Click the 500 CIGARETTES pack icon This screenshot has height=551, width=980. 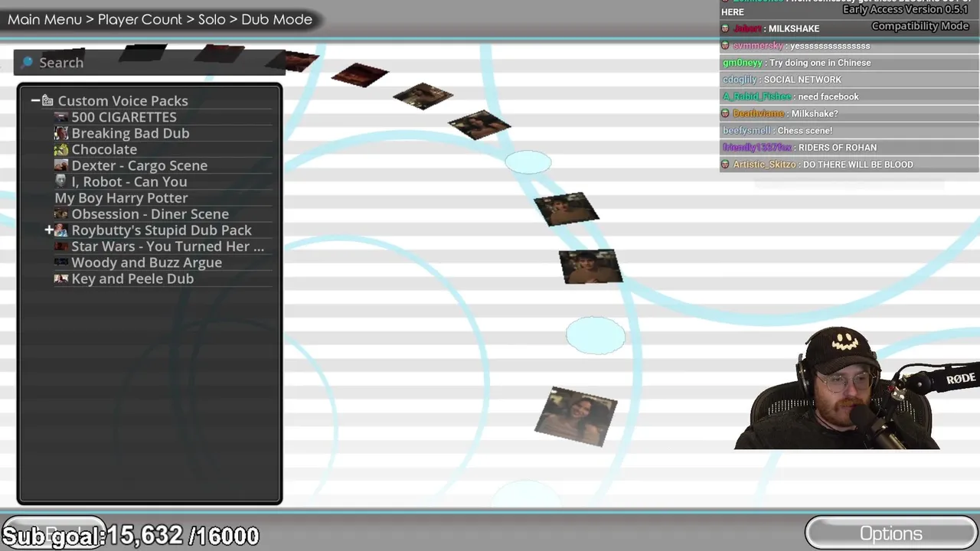tap(61, 117)
